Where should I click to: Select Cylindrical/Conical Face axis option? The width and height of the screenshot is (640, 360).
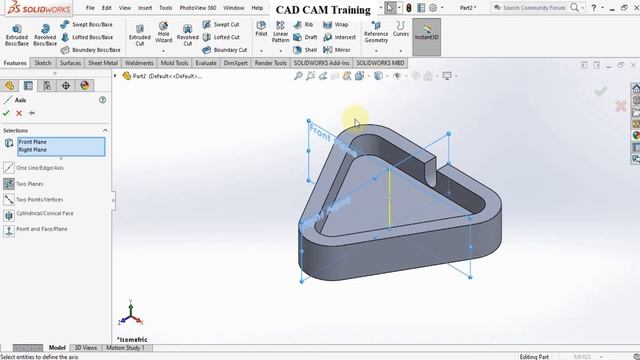(x=38, y=215)
